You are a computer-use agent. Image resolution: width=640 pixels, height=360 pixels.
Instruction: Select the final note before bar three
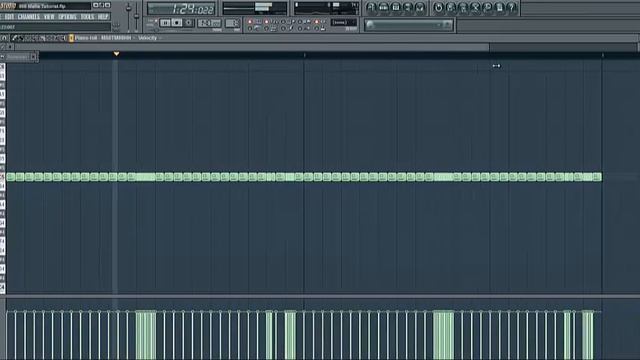coord(597,177)
